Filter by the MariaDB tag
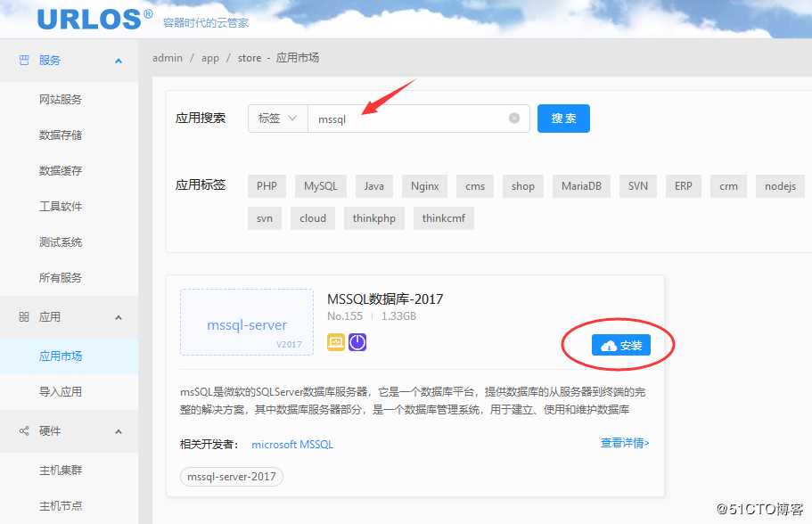812x524 pixels. (x=581, y=186)
